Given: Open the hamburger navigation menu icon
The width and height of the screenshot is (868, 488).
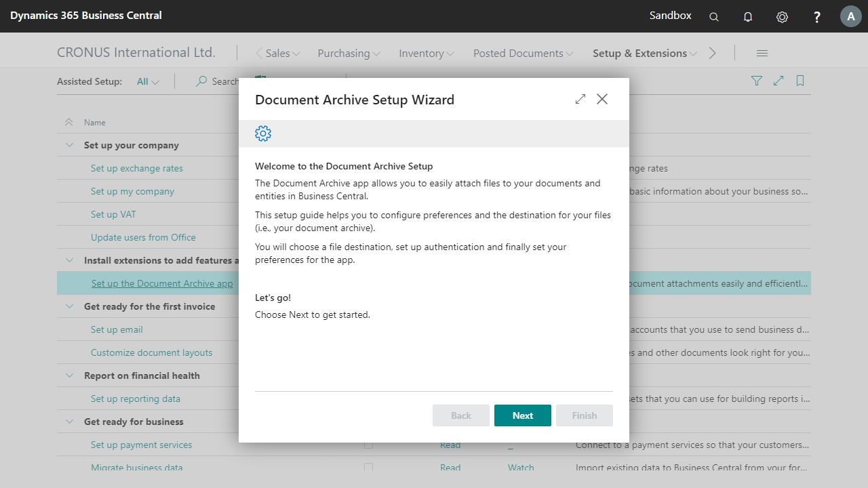Looking at the screenshot, I should coord(762,54).
